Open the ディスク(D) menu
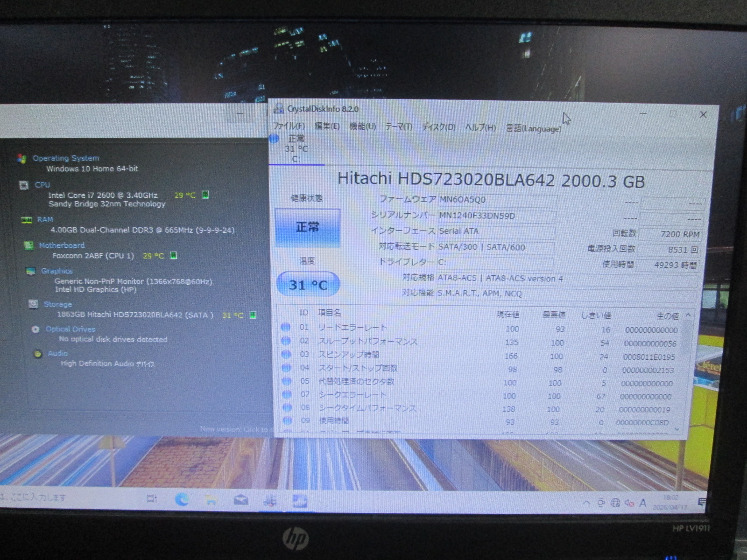Image resolution: width=747 pixels, height=560 pixels. pyautogui.click(x=438, y=127)
